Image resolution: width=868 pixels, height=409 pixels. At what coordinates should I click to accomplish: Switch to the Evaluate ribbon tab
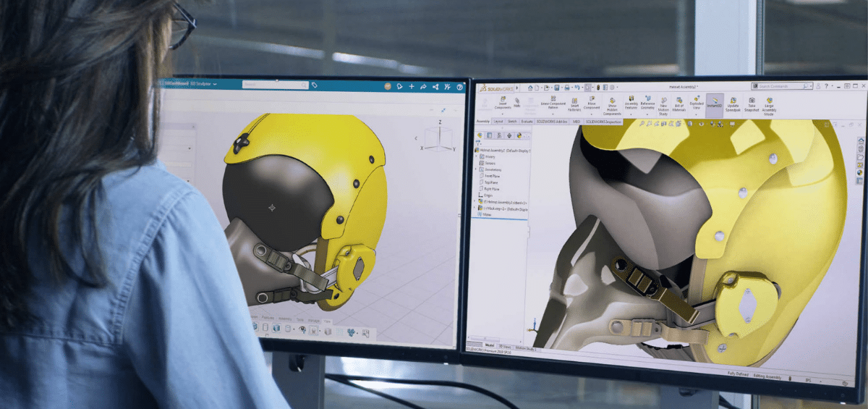(527, 121)
